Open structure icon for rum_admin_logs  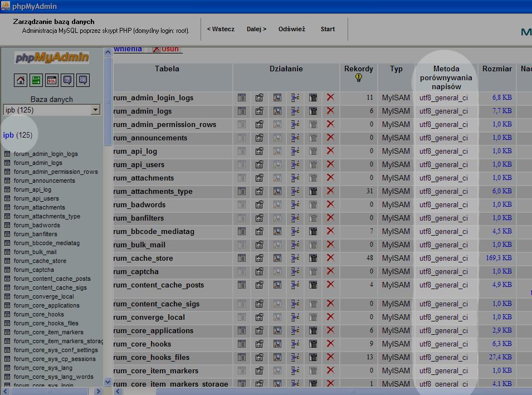[260, 111]
